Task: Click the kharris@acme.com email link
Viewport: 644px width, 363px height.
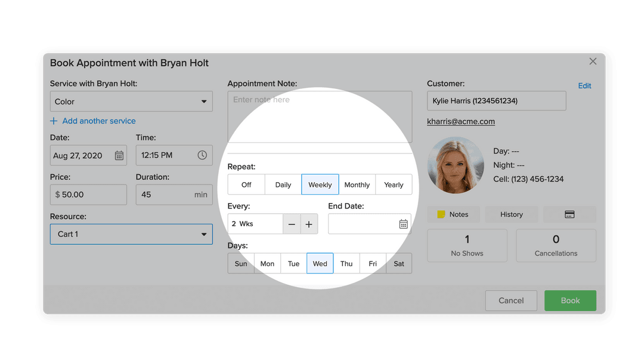Action: [x=460, y=121]
